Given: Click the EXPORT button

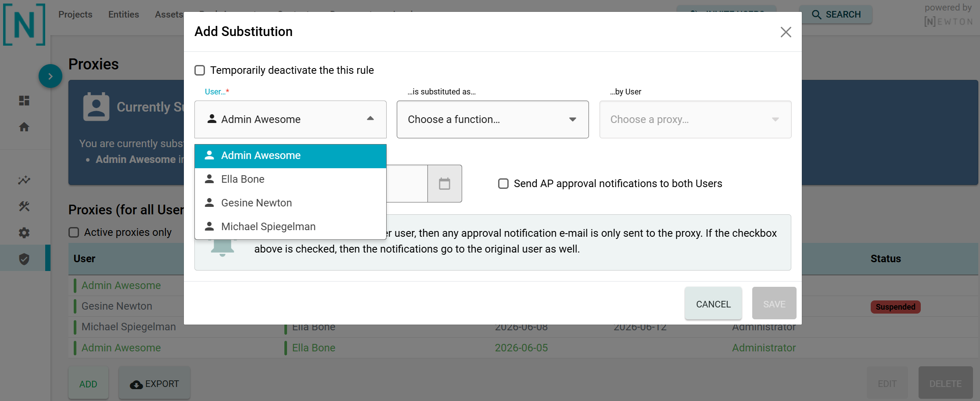Looking at the screenshot, I should coord(154,384).
